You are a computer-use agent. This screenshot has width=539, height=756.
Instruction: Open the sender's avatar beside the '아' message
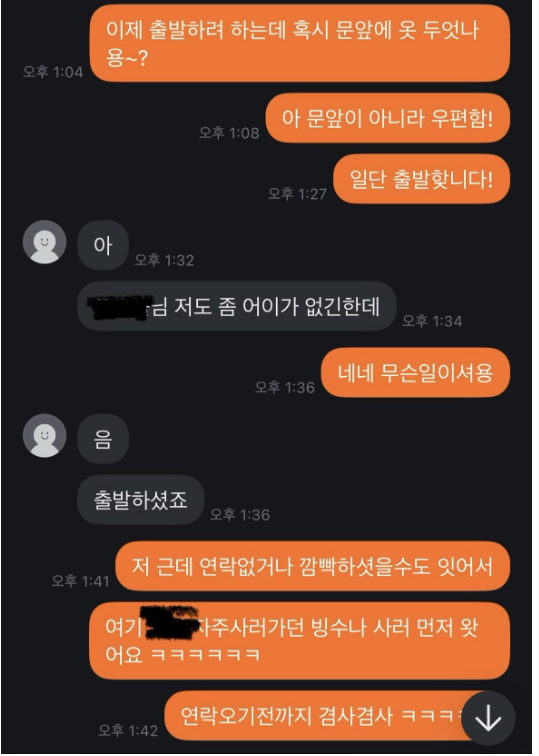point(44,242)
